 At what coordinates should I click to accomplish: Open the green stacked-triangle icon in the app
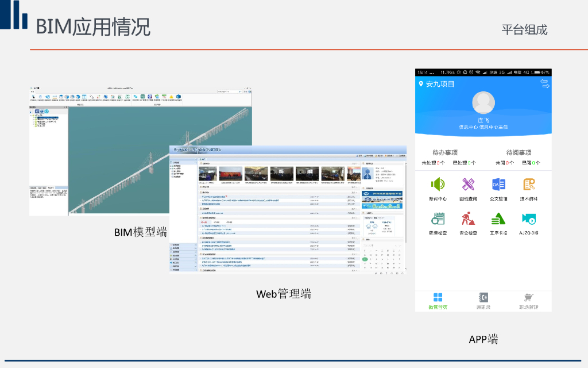click(x=498, y=218)
